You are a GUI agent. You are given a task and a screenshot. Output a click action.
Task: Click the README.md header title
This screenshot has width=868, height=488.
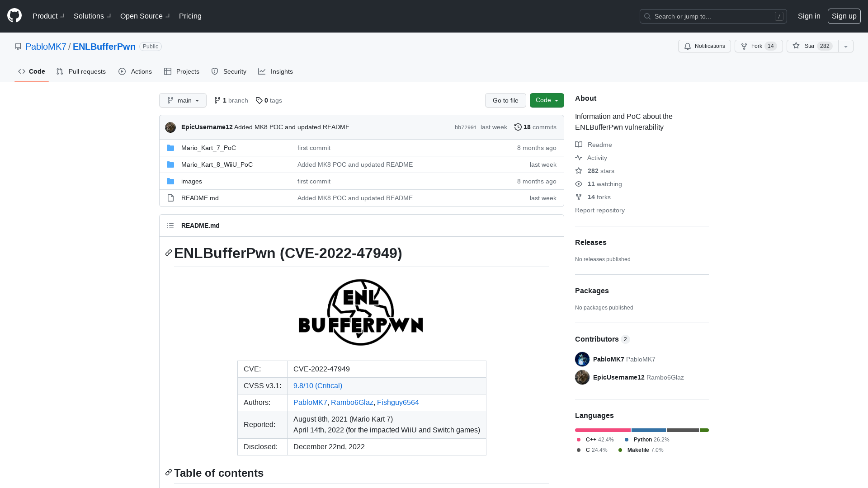click(200, 225)
